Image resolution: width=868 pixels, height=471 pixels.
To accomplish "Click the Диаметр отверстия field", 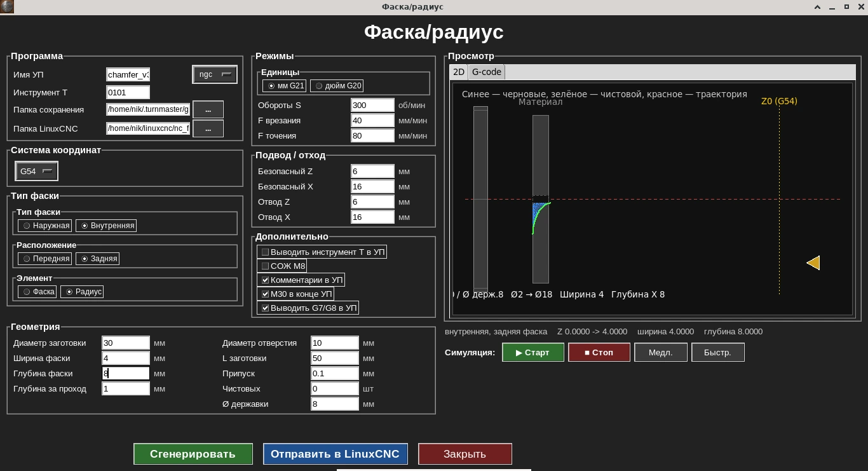I will 335,343.
